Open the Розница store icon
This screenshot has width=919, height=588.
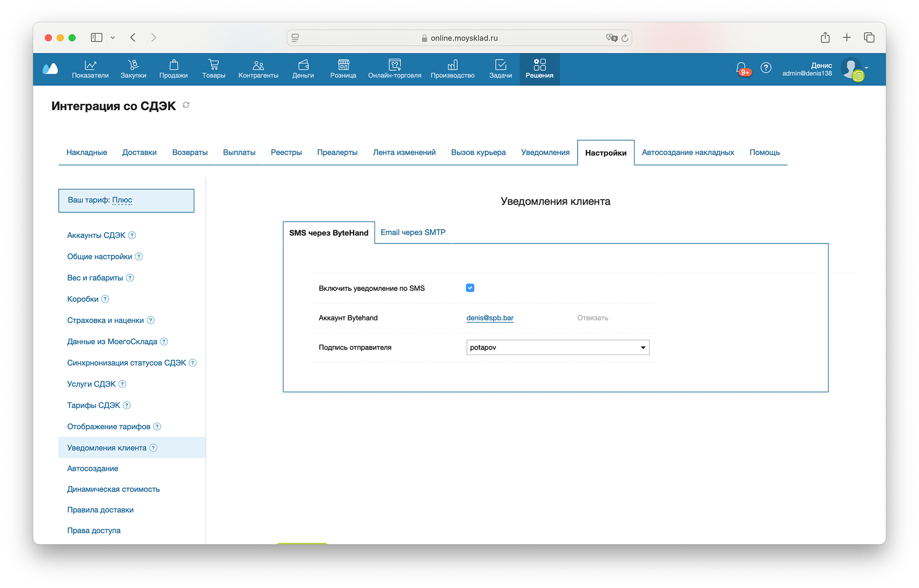(343, 65)
